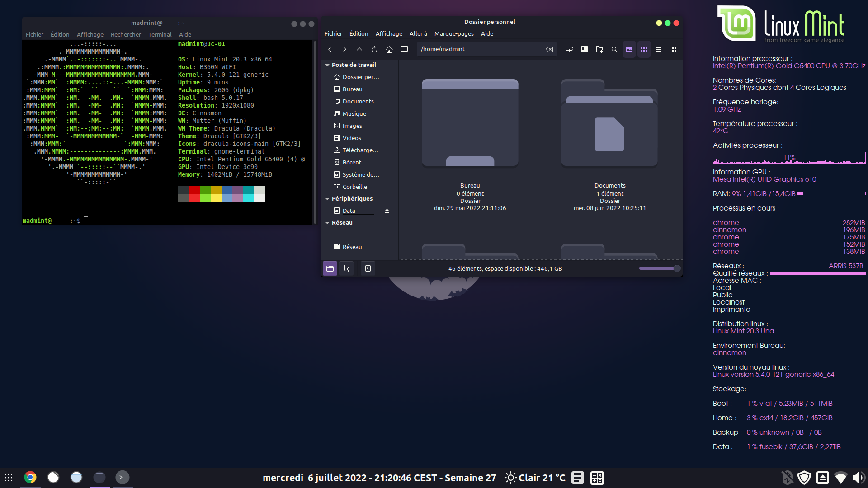
Task: Open Dossier personnel in the sidebar
Action: 360,77
